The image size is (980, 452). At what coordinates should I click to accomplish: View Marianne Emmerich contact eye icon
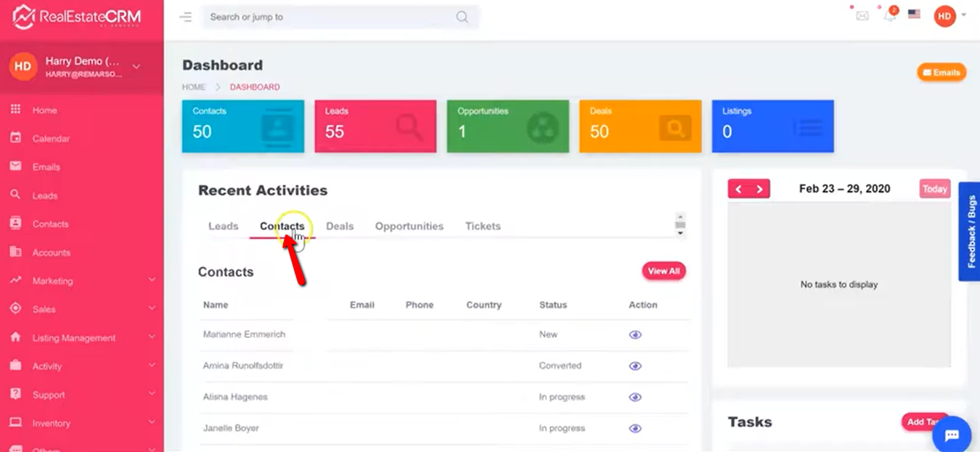[x=635, y=335]
